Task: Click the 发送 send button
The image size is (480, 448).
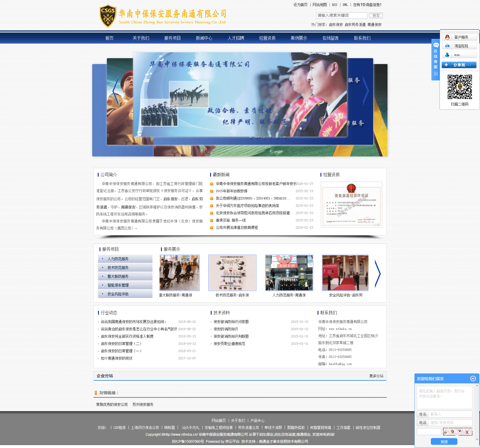Action: pos(444,442)
